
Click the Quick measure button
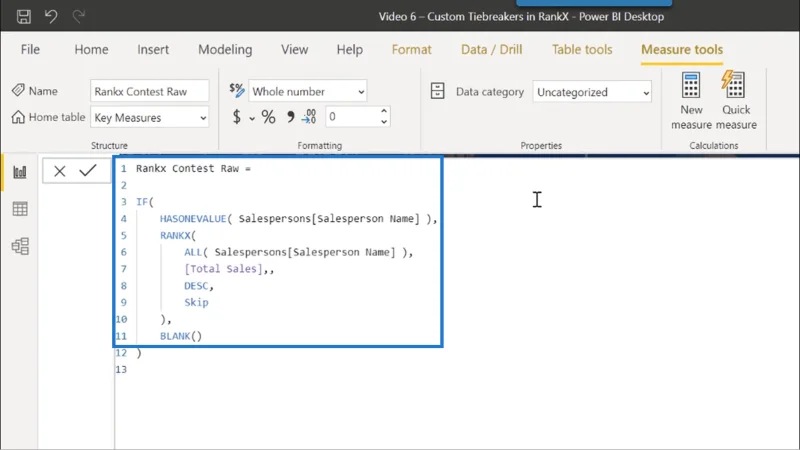(x=736, y=101)
